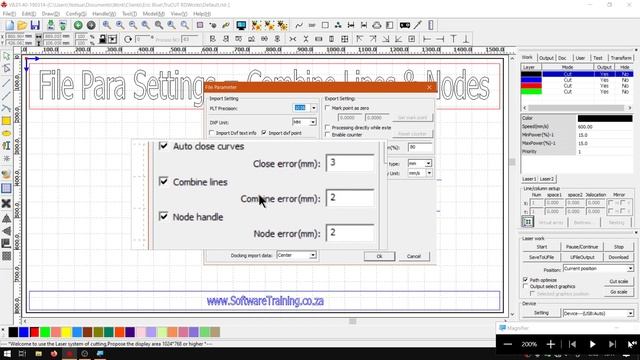Screen dimensions: 640x360
Task: Select the green layer color in layer list
Action: tap(531, 92)
